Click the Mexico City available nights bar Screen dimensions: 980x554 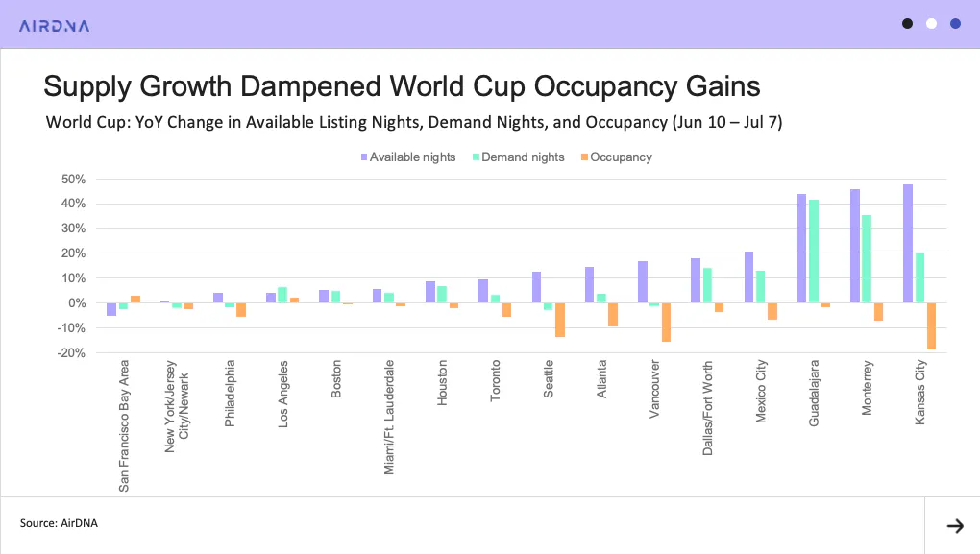click(x=748, y=277)
